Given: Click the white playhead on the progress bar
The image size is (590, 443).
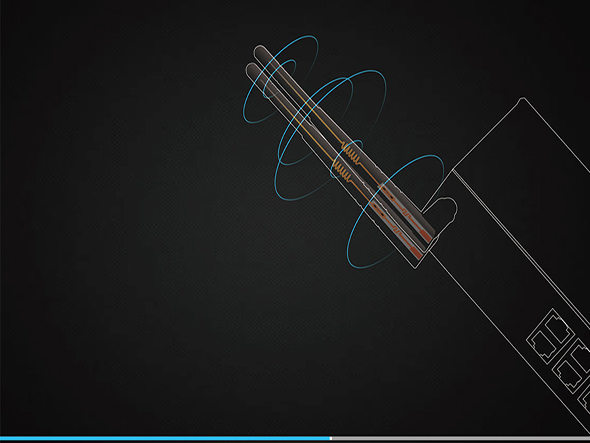Looking at the screenshot, I should tap(331, 438).
